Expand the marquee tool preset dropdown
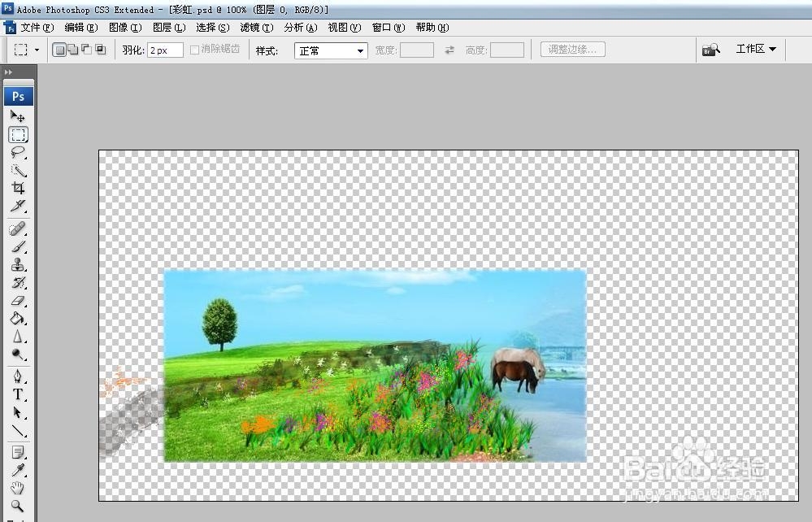 pos(35,49)
